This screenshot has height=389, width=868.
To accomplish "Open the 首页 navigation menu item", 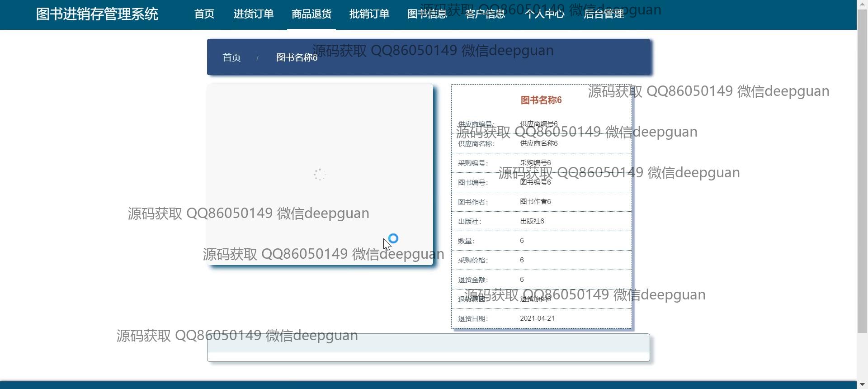I will (204, 14).
